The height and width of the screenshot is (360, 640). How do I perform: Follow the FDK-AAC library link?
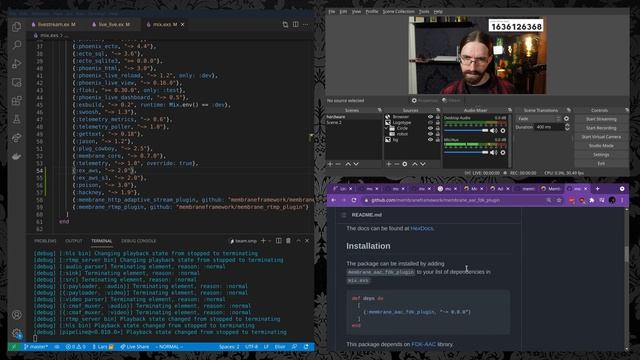pyautogui.click(x=424, y=344)
